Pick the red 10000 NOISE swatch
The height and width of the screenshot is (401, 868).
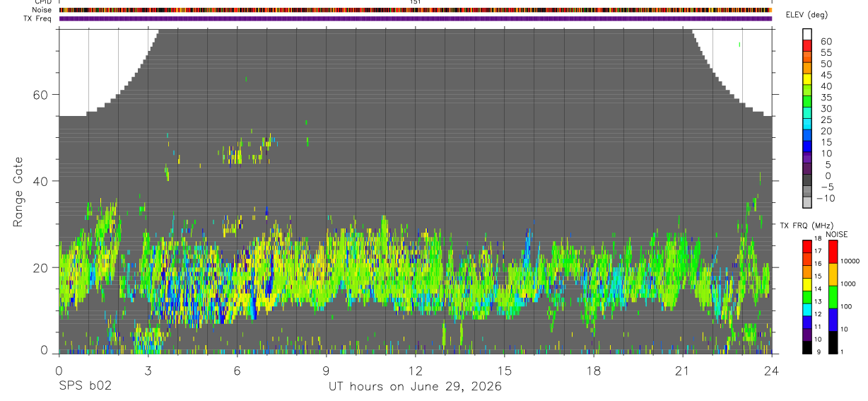[833, 251]
